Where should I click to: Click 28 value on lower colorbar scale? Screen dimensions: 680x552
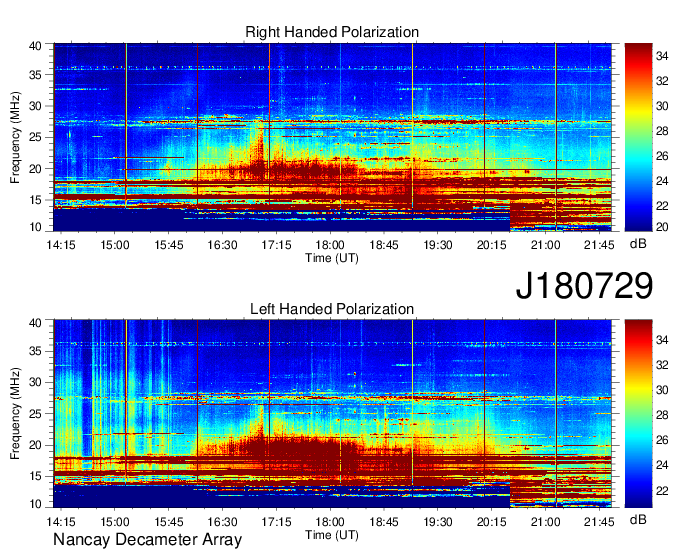point(662,415)
